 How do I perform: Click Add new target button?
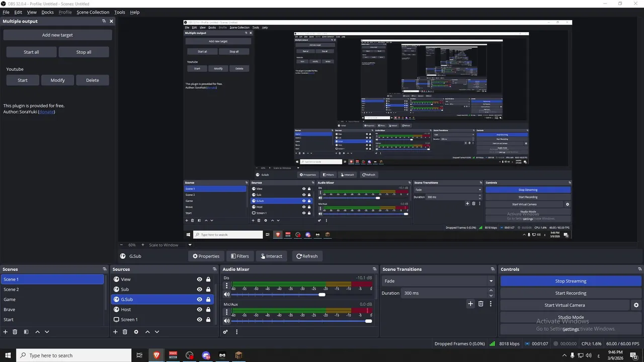[x=57, y=35]
